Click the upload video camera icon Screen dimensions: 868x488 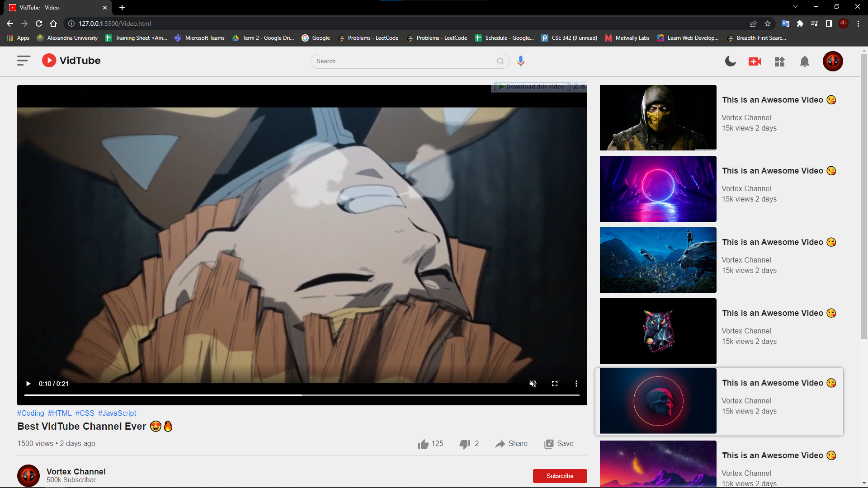[x=755, y=61]
